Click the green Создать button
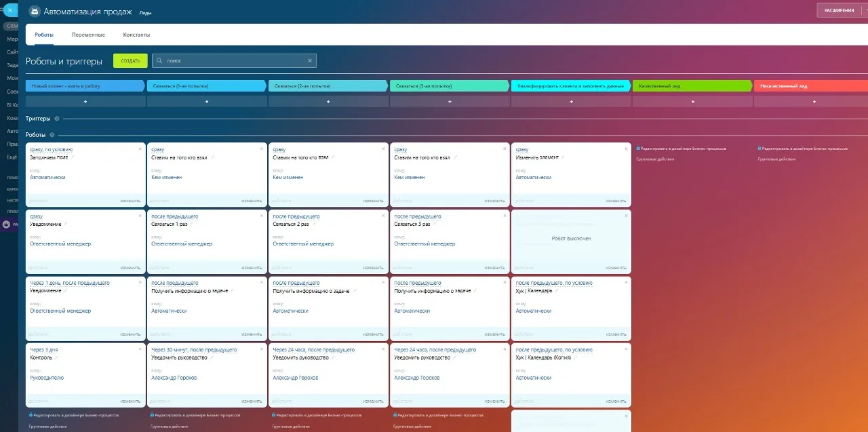This screenshot has height=432, width=868. click(x=130, y=60)
